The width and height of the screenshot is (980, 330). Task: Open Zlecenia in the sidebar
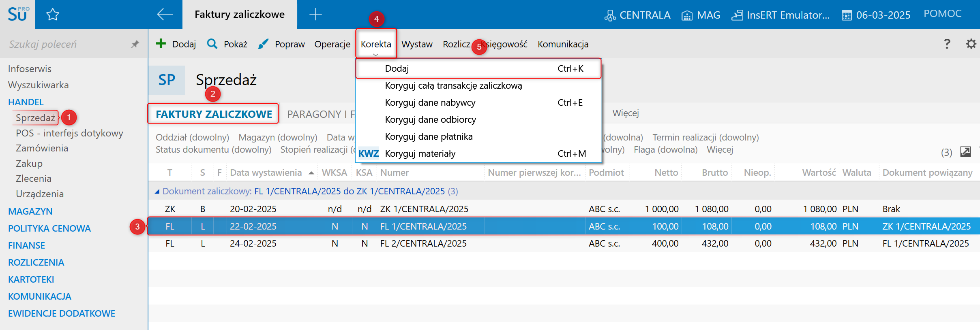pyautogui.click(x=34, y=179)
